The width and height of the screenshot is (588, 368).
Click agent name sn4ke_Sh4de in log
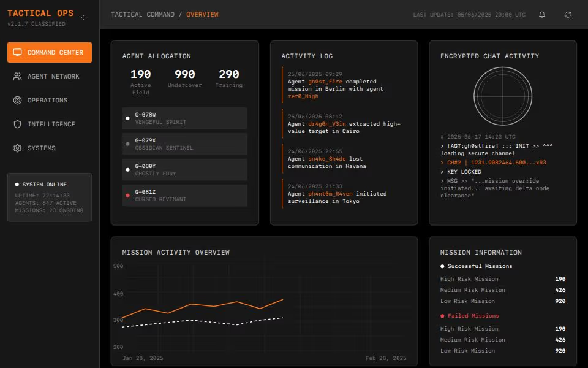pyautogui.click(x=327, y=159)
